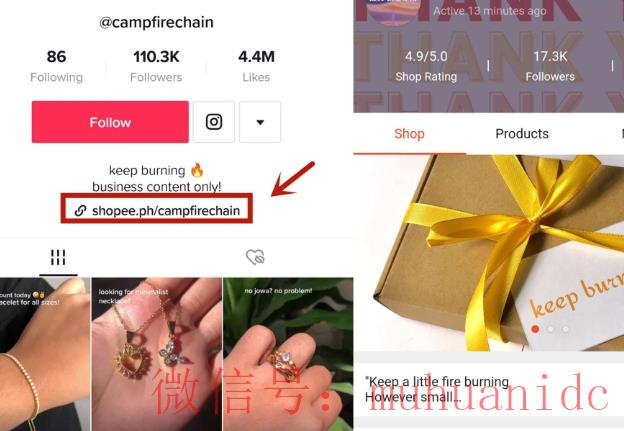Select the second carousel indicator dot
Viewport: 624px width, 431px height.
(550, 329)
